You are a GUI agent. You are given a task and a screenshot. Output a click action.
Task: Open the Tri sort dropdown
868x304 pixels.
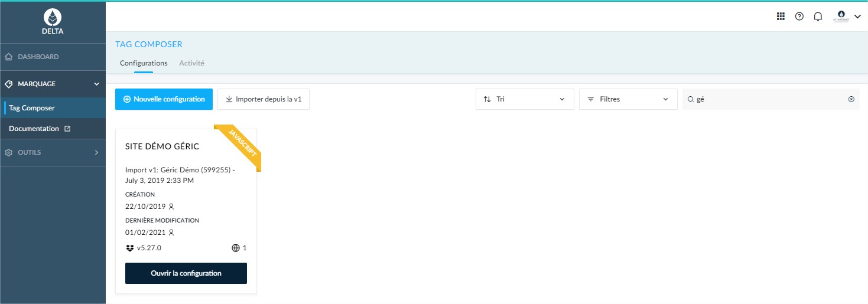(x=524, y=99)
